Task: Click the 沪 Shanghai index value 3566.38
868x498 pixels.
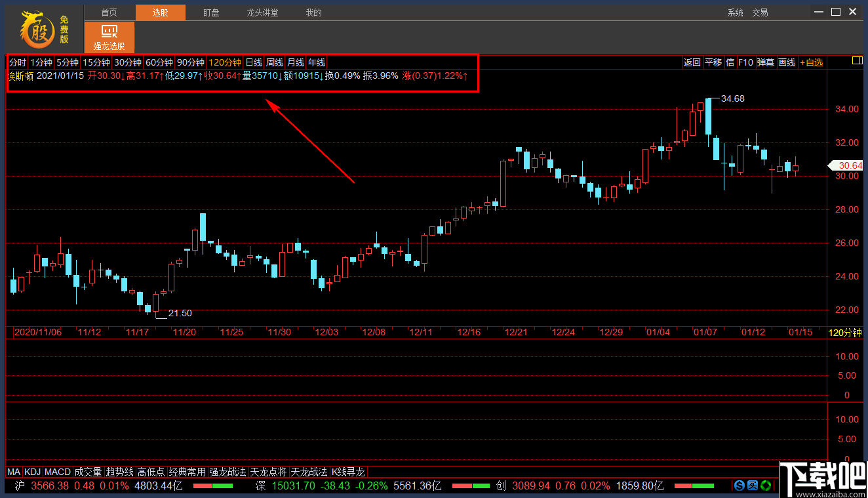Action: tap(50, 486)
